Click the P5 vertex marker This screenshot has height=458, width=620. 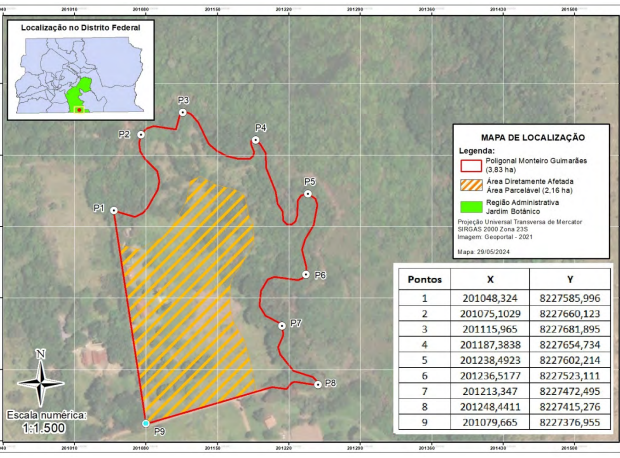tap(307, 193)
